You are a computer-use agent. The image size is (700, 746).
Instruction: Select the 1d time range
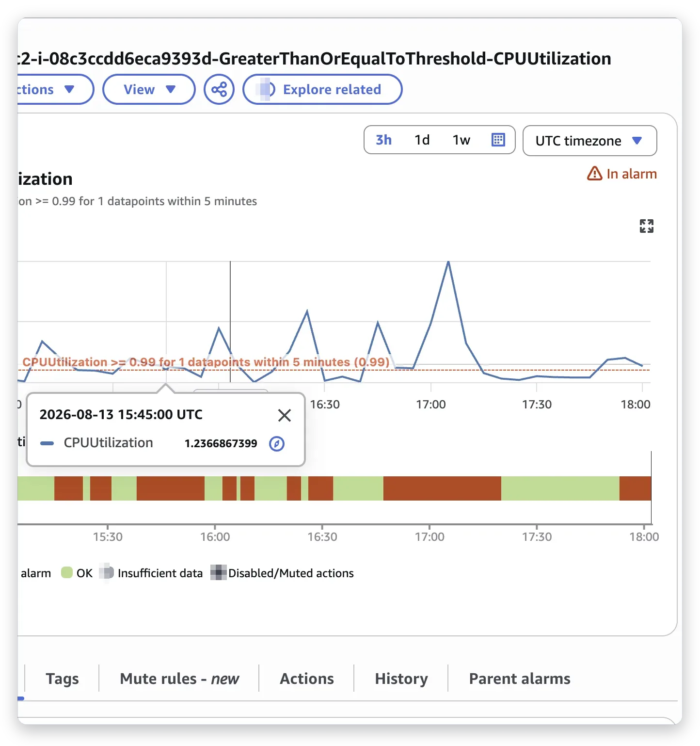(422, 140)
